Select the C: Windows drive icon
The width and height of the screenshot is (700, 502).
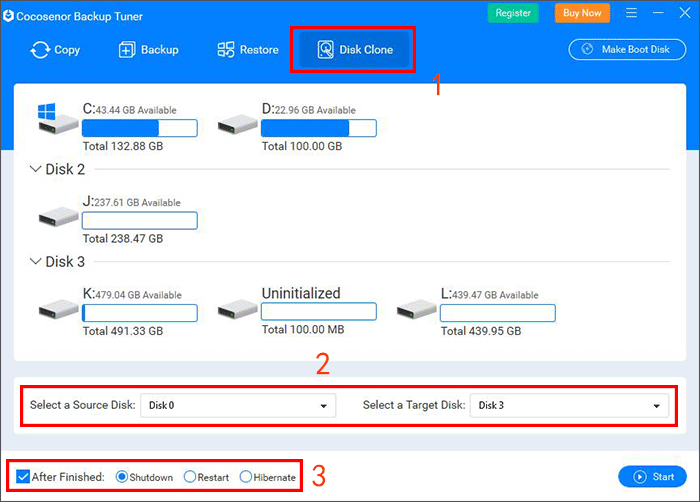click(58, 119)
